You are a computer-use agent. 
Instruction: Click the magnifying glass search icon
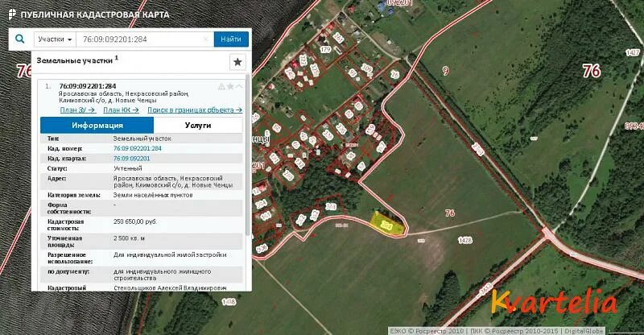(x=19, y=39)
